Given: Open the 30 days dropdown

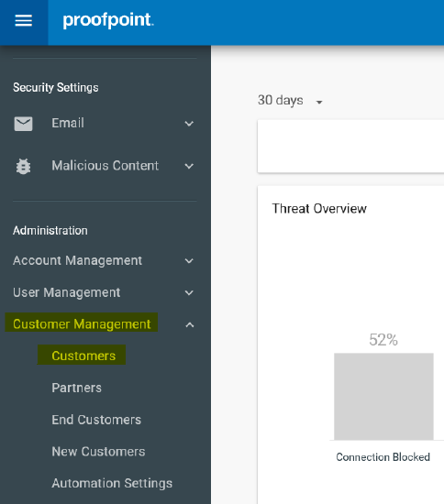Looking at the screenshot, I should point(290,100).
